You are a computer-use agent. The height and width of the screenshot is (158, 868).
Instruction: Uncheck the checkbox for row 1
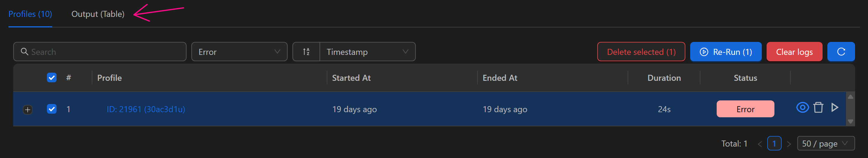pos(51,109)
